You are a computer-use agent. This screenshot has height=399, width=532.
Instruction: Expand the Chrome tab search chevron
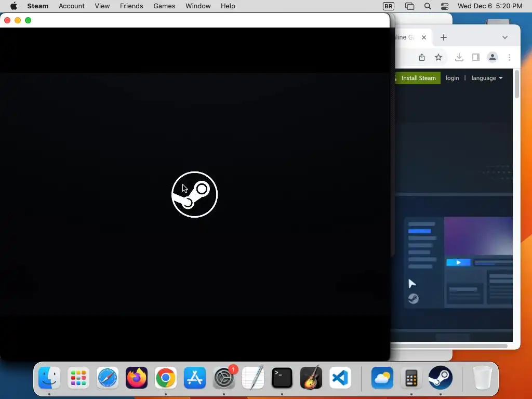coord(505,37)
